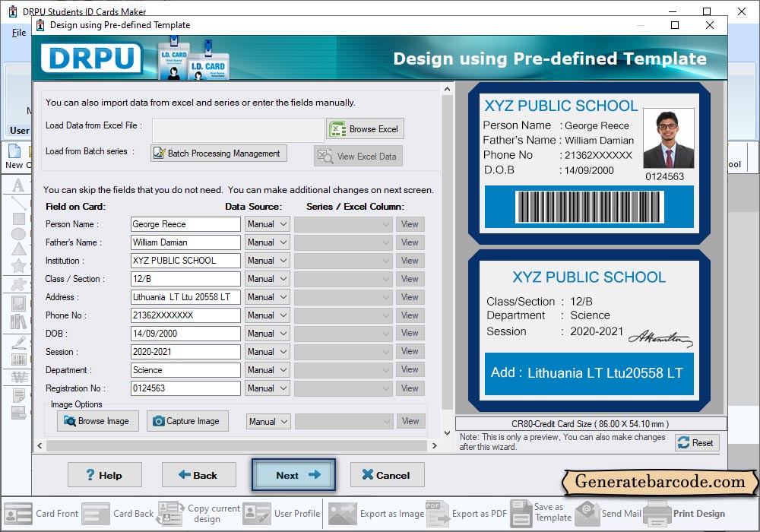Select the Text tool in left toolbar

click(x=18, y=185)
